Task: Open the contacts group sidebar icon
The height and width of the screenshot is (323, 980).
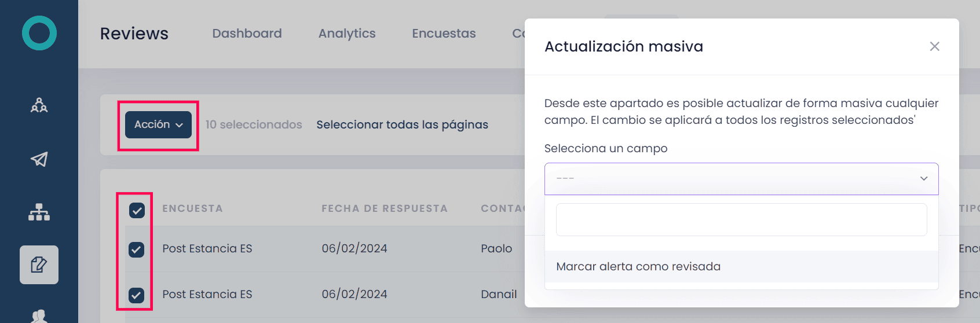Action: click(x=39, y=105)
